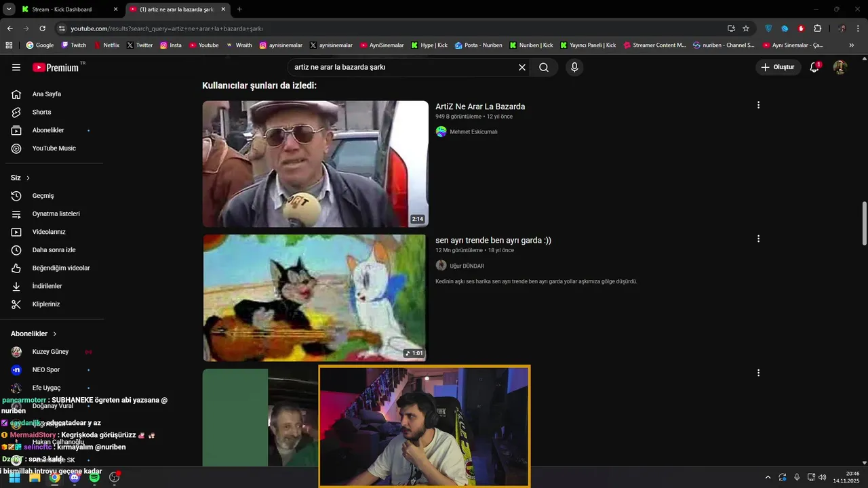Click the Oluştur create button
Screen dimensions: 868x488
click(x=778, y=67)
